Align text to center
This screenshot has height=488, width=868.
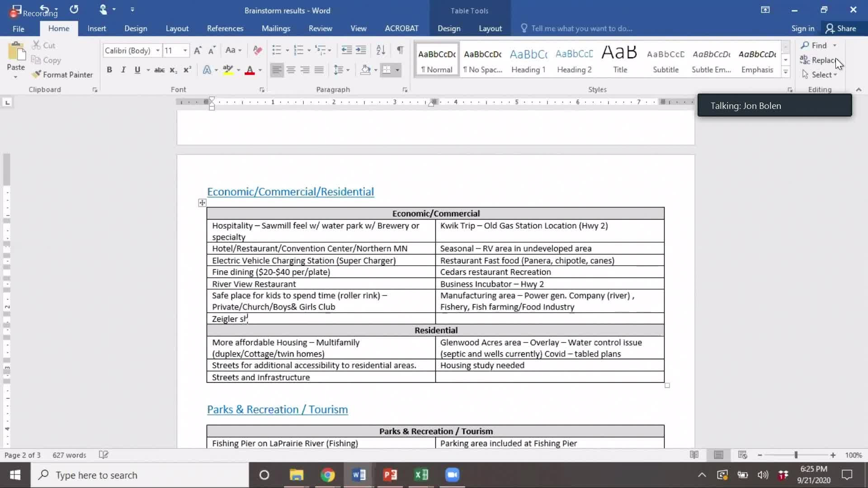coord(291,70)
